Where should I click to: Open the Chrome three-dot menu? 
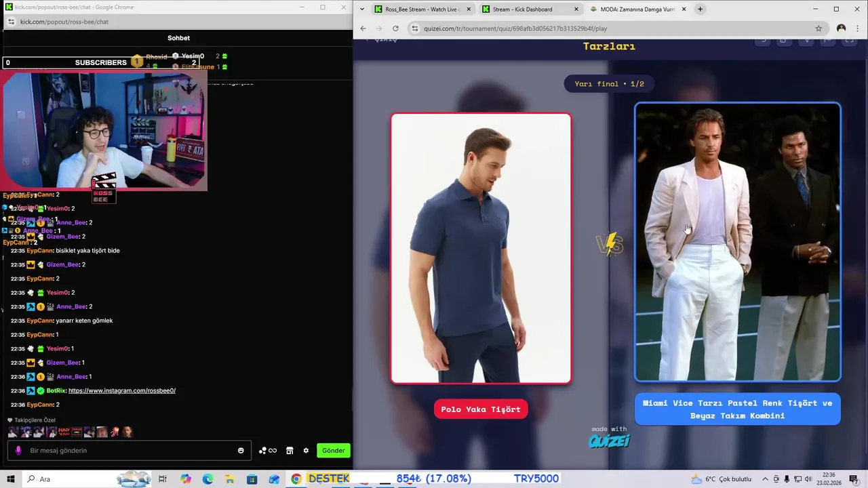tap(858, 28)
